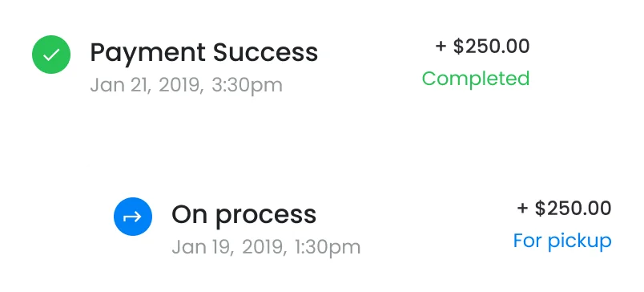Screen dimensions: 644x292
Task: Click the word Success in the first title
Action: click(x=265, y=52)
